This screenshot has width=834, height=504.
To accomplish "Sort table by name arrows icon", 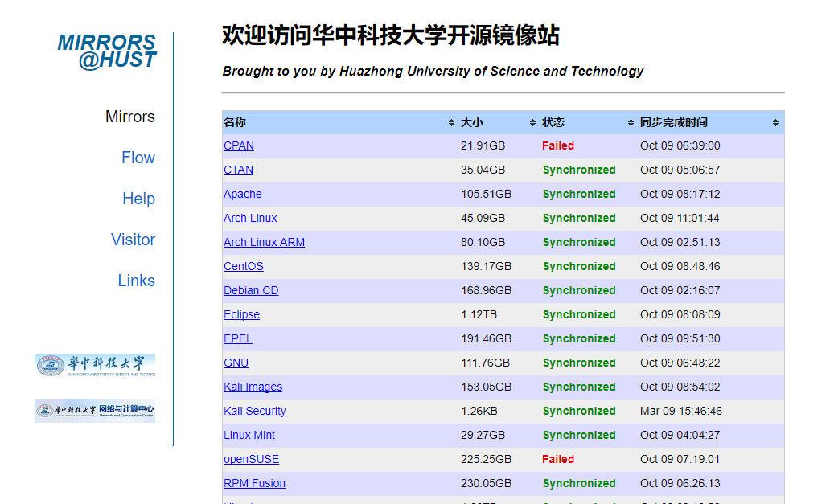I will click(451, 123).
